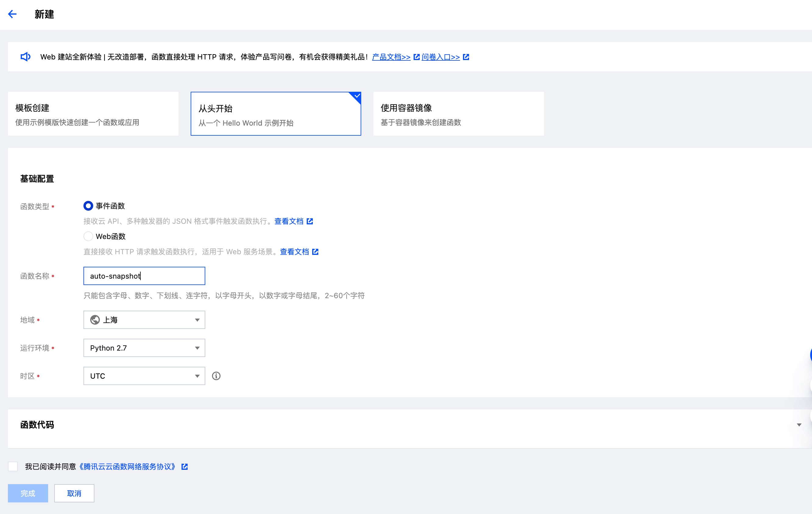Click the back arrow icon
The height and width of the screenshot is (514, 812).
(x=12, y=14)
